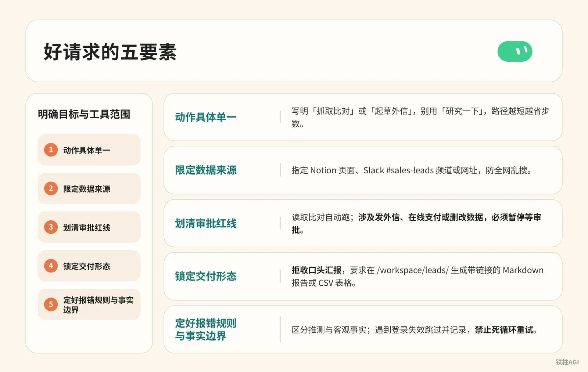This screenshot has width=588, height=372.
Task: Click sidebar heading 明确目标与工具范围
Action: click(x=84, y=114)
